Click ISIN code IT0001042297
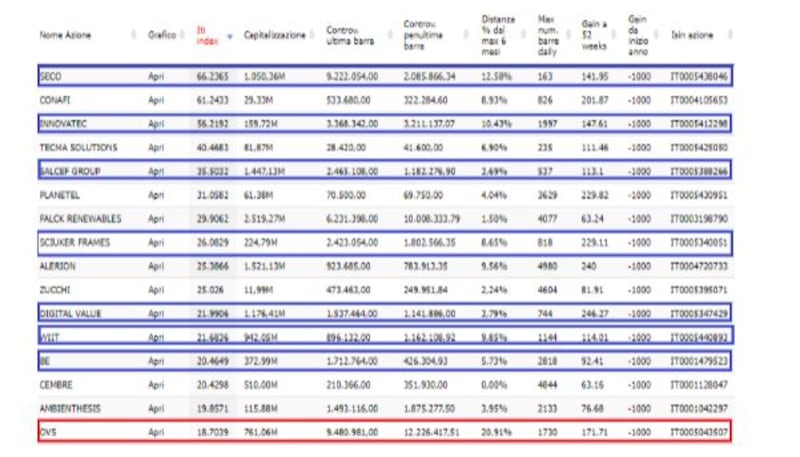800x457 pixels. 699,409
